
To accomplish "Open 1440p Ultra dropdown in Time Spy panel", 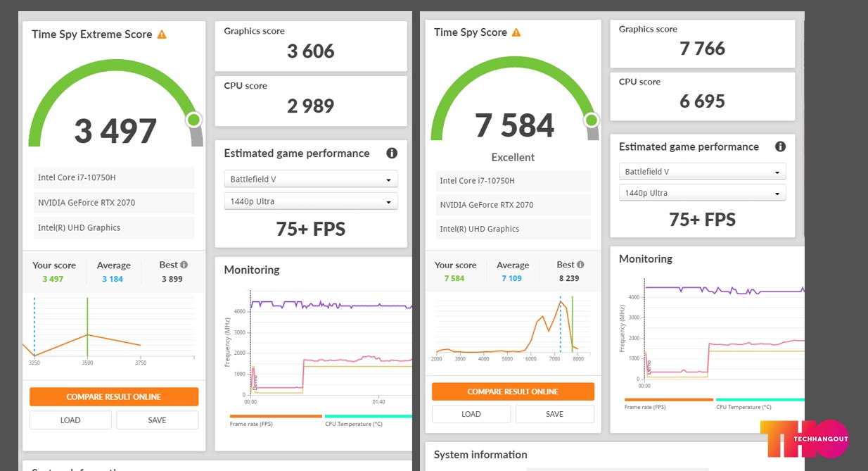I will (x=702, y=193).
